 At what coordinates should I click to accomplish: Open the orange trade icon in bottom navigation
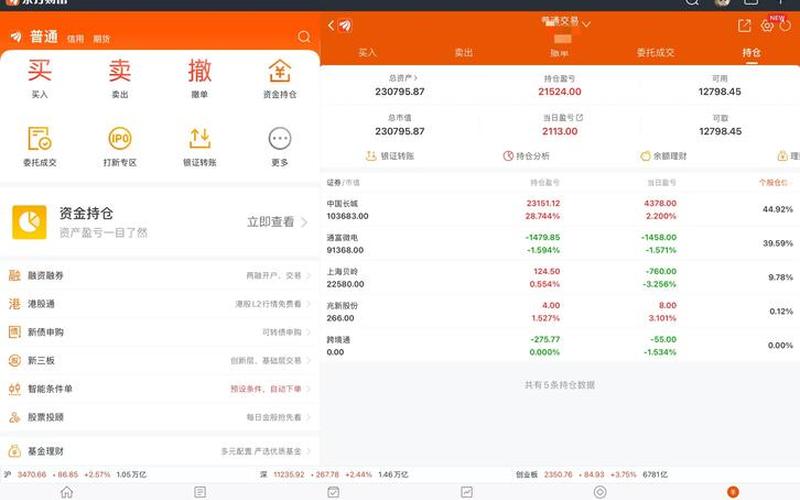click(x=733, y=492)
